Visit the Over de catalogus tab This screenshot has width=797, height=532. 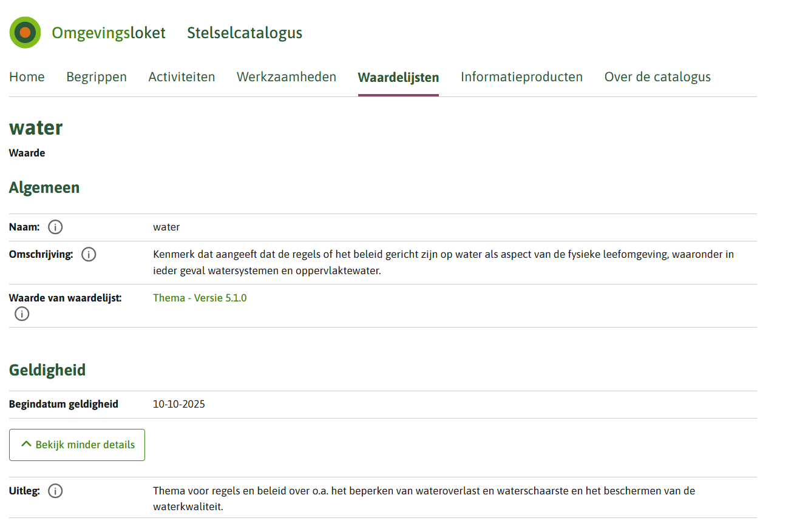pyautogui.click(x=657, y=77)
